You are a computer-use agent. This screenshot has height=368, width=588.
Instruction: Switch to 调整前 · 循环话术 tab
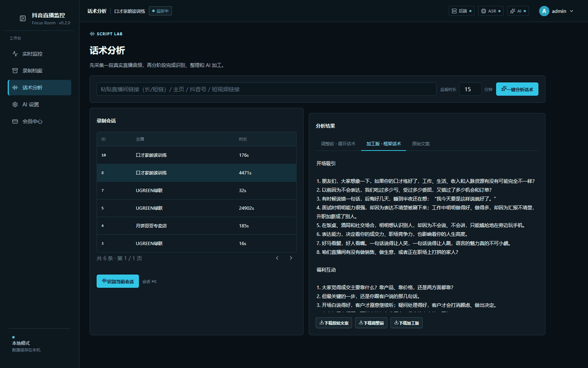tap(338, 144)
